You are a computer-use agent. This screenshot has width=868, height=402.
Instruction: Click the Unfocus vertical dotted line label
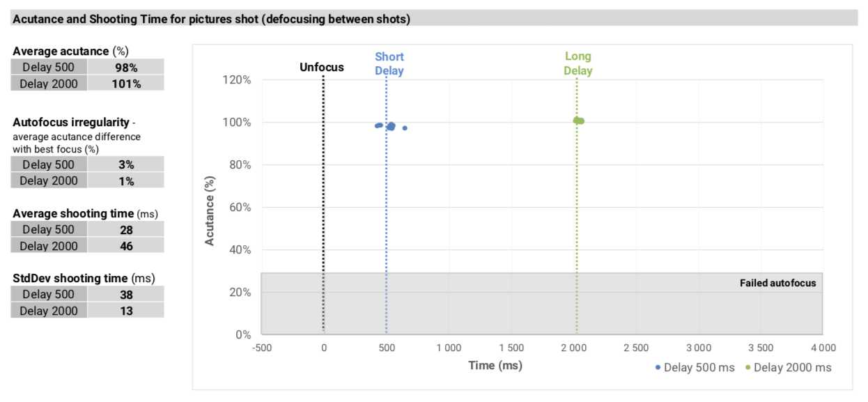point(322,68)
